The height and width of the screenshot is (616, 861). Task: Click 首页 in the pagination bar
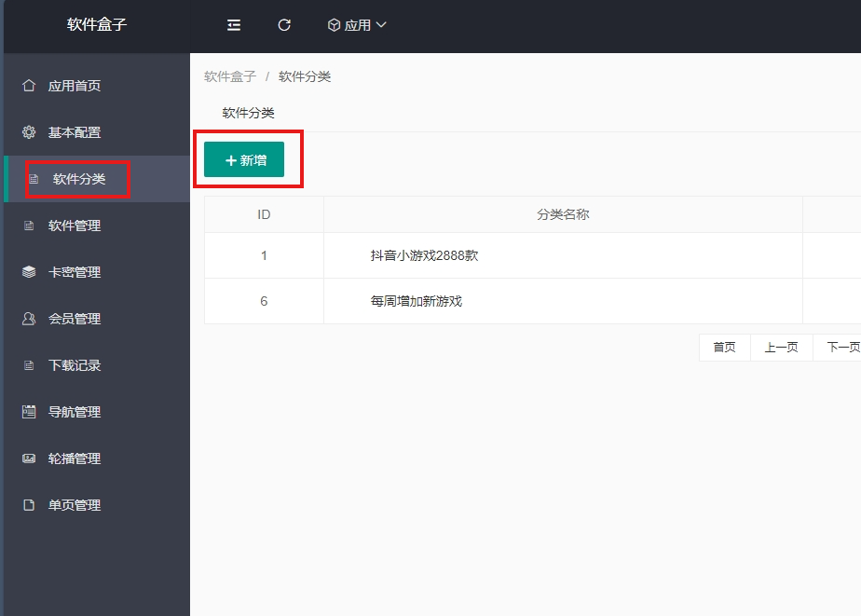coord(724,347)
